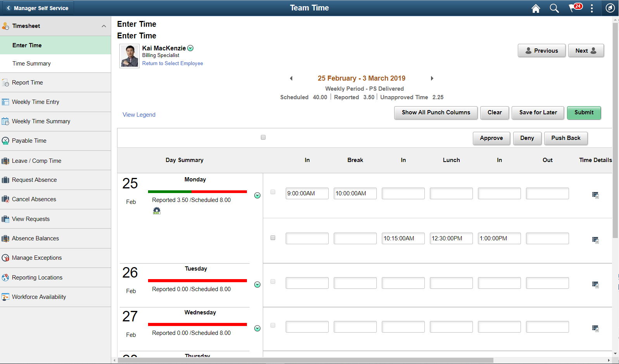
Task: Click the Leave / Comp Time icon
Action: (5, 161)
